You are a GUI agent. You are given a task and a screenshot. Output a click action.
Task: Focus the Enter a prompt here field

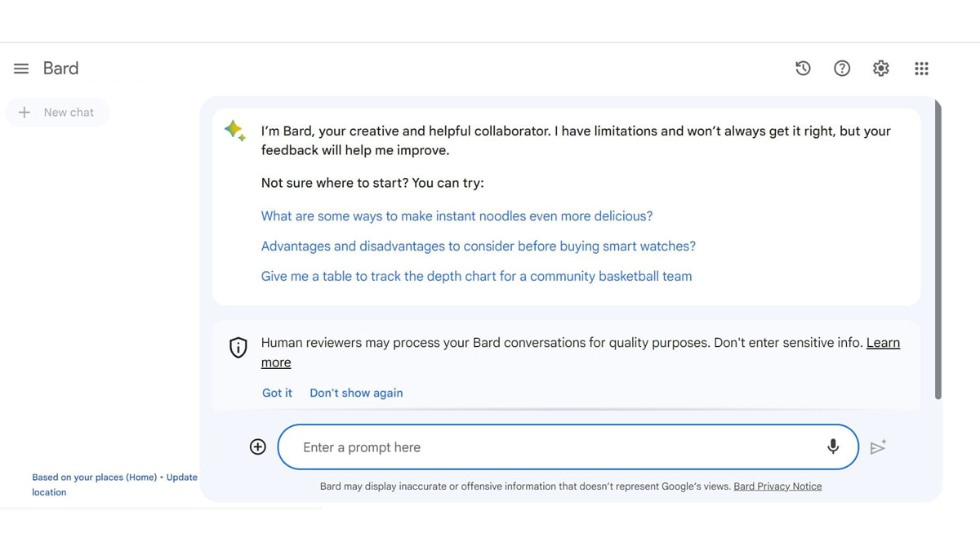[x=555, y=447]
